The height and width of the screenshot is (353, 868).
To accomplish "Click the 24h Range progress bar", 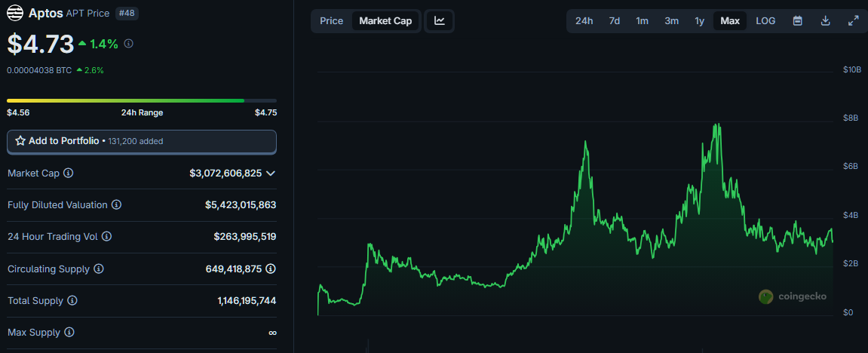I will (x=142, y=101).
